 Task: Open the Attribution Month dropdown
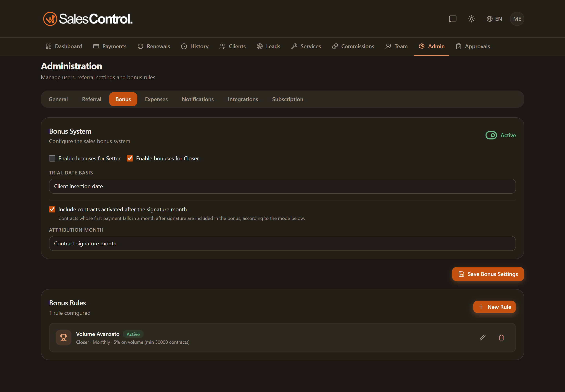pyautogui.click(x=282, y=243)
